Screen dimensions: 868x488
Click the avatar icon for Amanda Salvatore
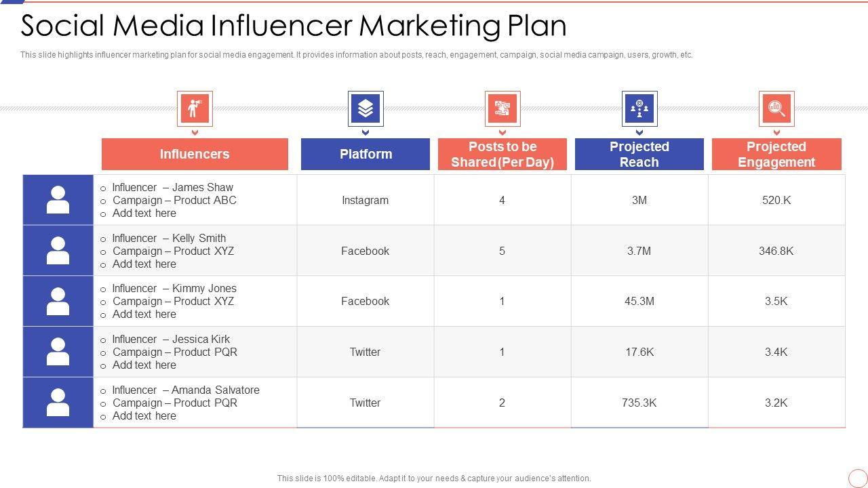click(x=58, y=403)
